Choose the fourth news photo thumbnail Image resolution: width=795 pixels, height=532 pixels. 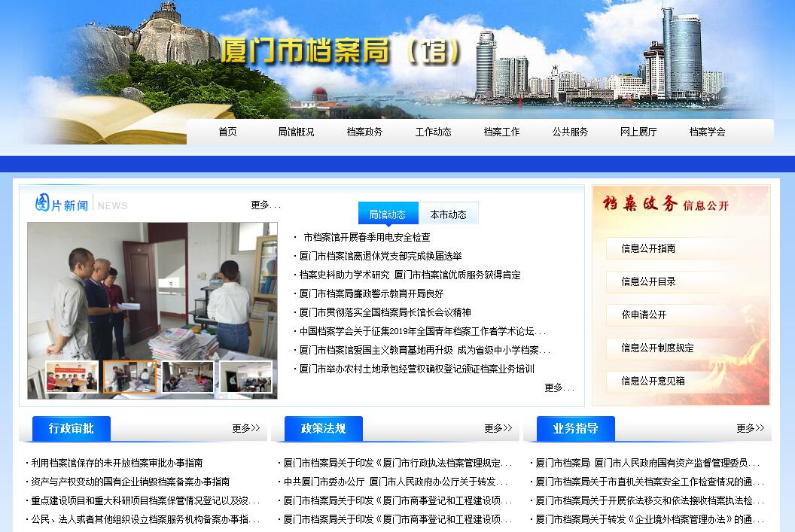[246, 377]
